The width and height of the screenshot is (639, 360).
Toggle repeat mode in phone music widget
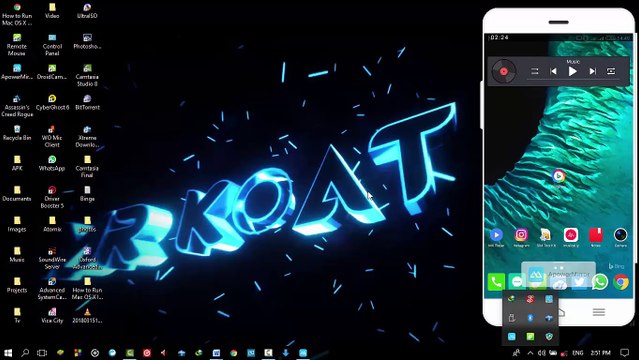tap(611, 71)
